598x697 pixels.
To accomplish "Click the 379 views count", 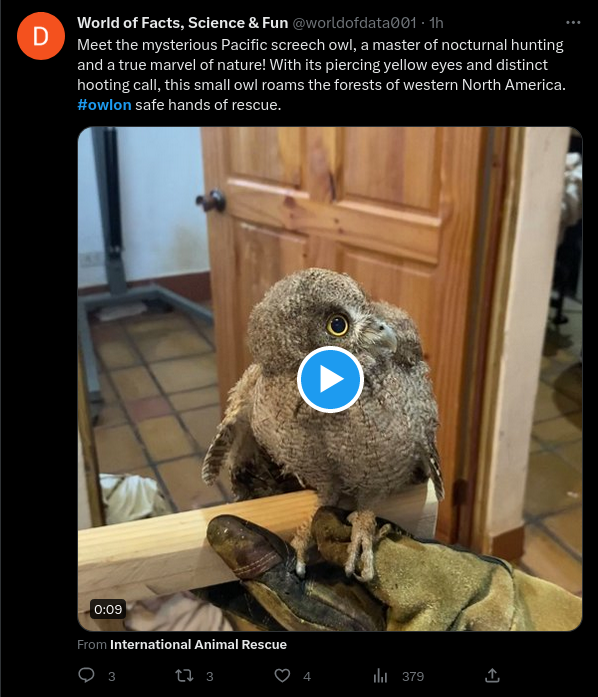I will pyautogui.click(x=413, y=677).
